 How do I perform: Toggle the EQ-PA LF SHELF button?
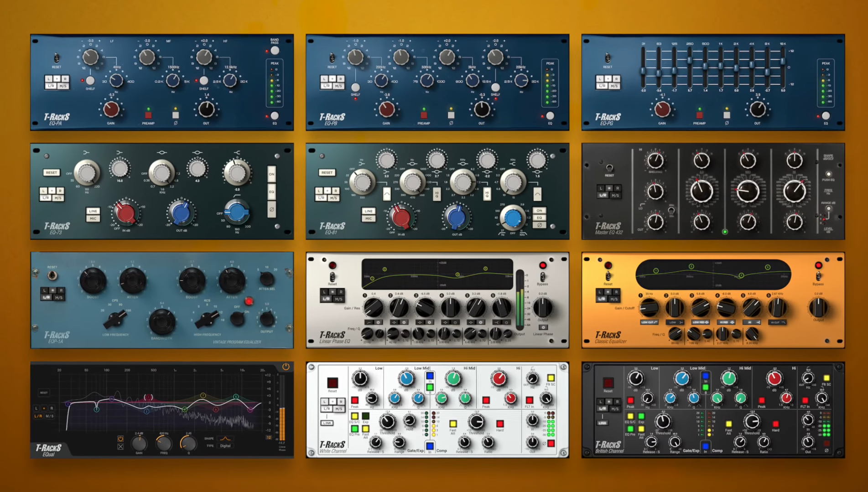[90, 81]
